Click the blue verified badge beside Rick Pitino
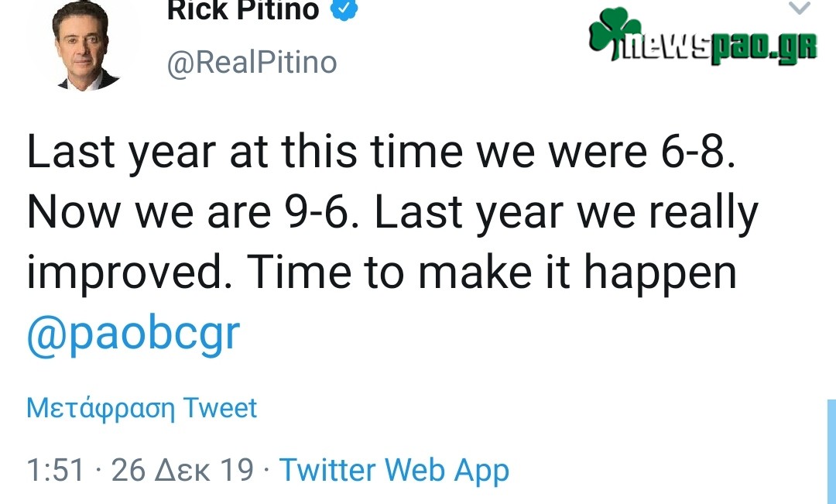The image size is (836, 504). click(x=344, y=10)
